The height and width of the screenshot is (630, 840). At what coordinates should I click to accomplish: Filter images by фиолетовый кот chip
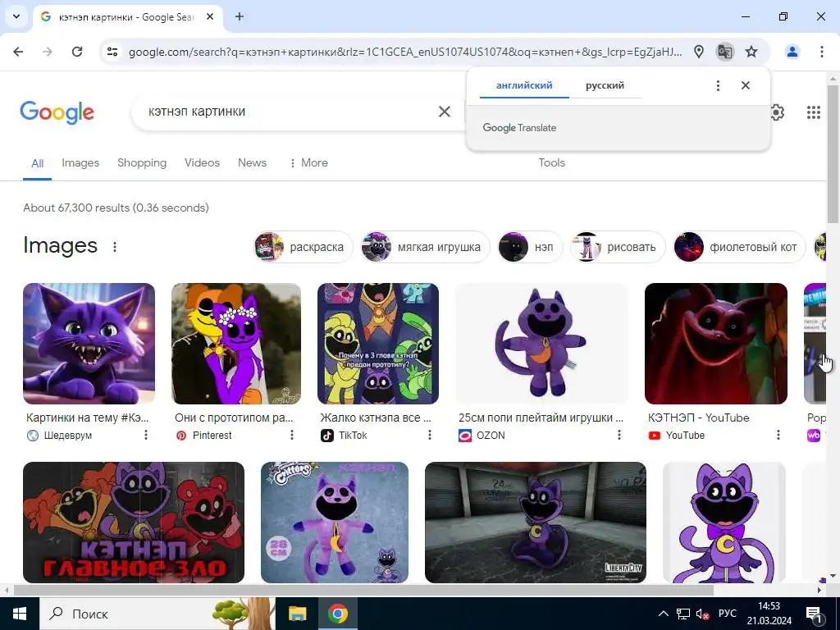pos(739,247)
